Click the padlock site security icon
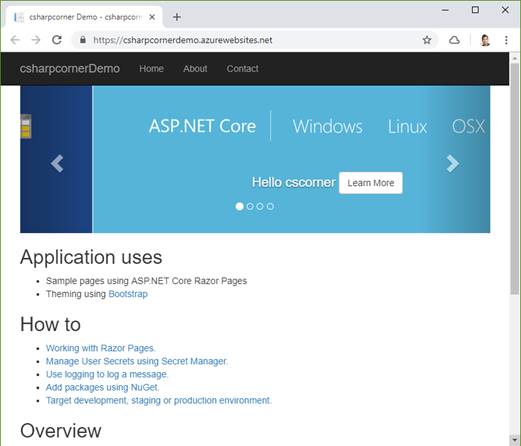This screenshot has width=521, height=446. 83,40
